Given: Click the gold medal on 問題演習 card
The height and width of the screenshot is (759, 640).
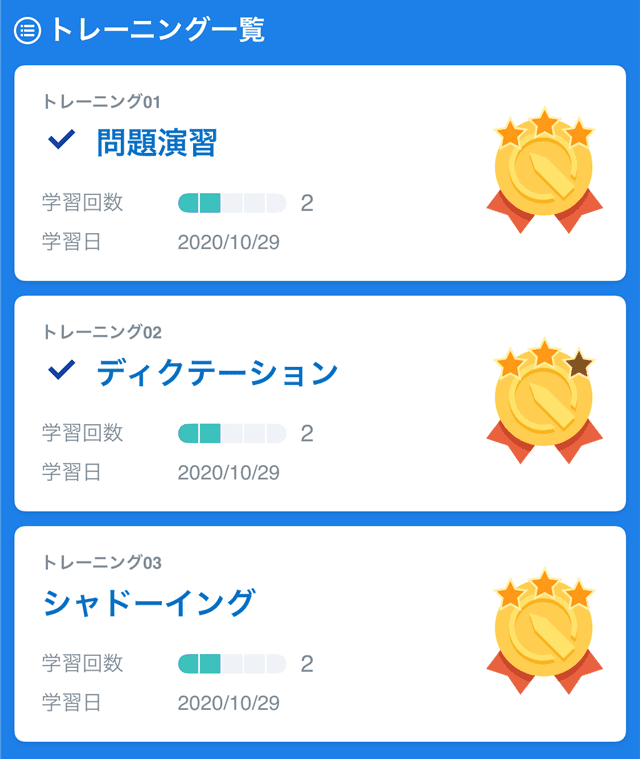Looking at the screenshot, I should pyautogui.click(x=545, y=170).
